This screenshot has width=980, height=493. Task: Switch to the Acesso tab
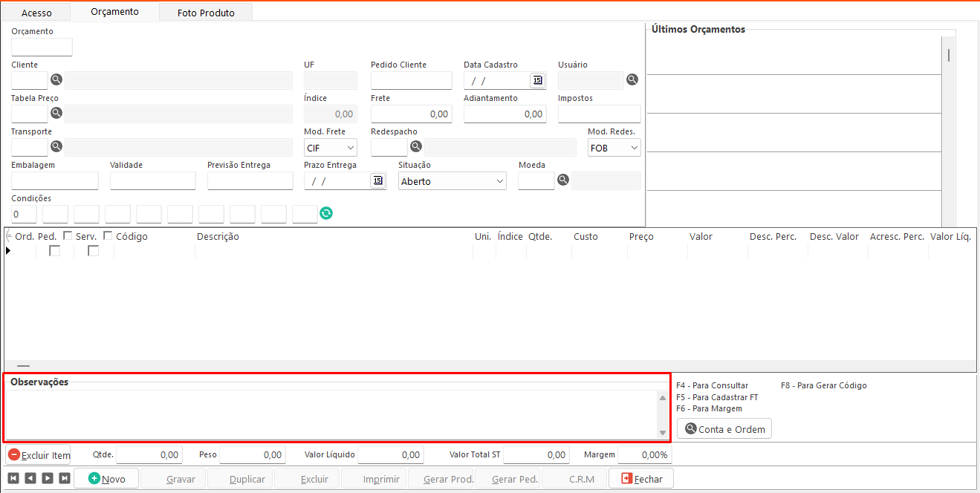[36, 13]
